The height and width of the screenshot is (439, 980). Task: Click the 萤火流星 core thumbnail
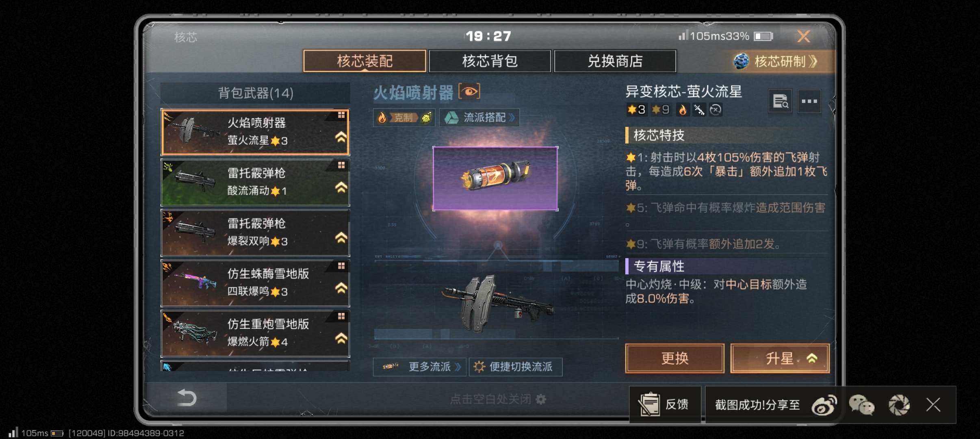pos(495,178)
